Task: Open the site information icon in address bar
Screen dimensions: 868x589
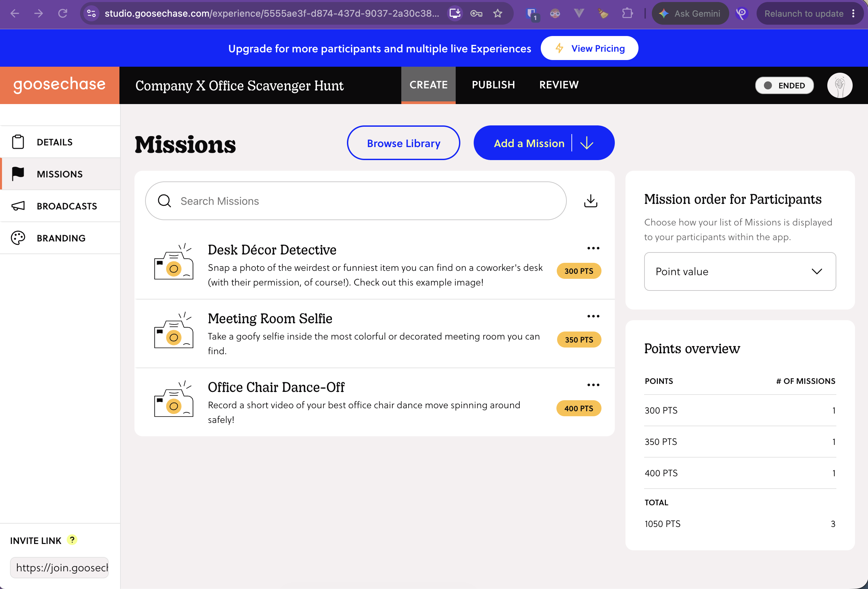Action: 91,13
